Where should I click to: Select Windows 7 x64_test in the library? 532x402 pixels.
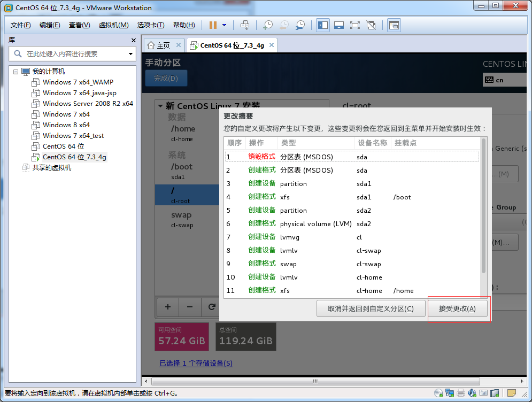pos(73,136)
